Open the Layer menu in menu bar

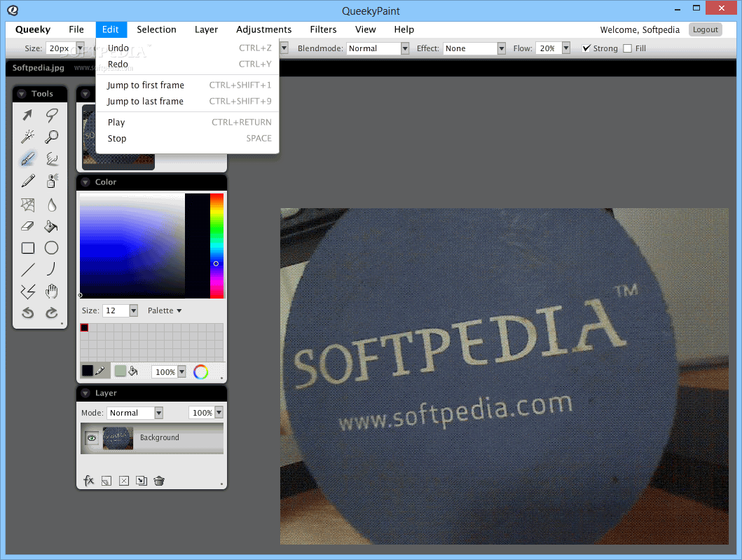pos(206,29)
